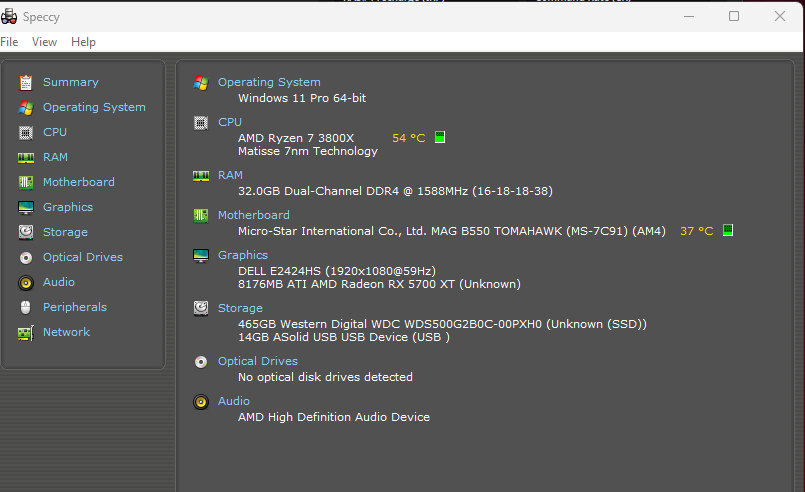Click the 14GB ASolid USB Device line
The height and width of the screenshot is (492, 805).
[x=343, y=337]
